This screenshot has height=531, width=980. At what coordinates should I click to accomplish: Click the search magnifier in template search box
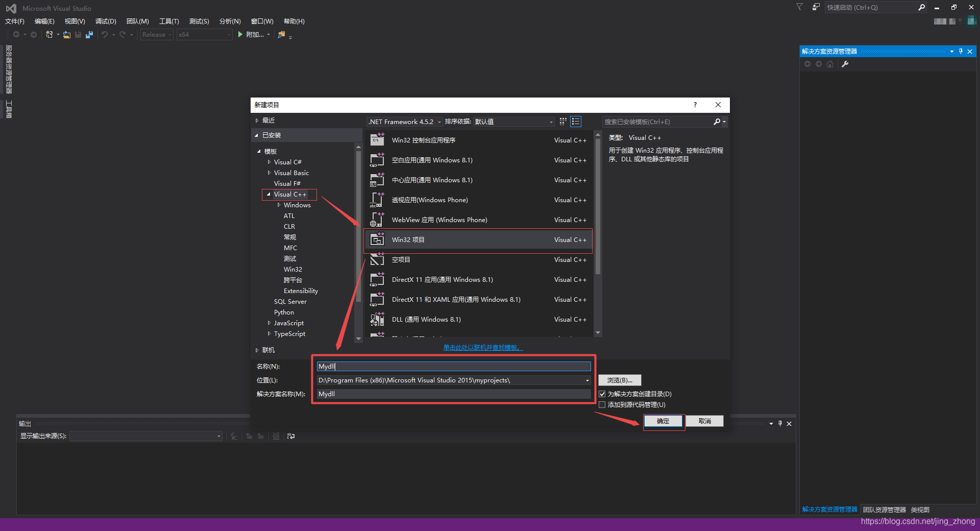pos(717,122)
